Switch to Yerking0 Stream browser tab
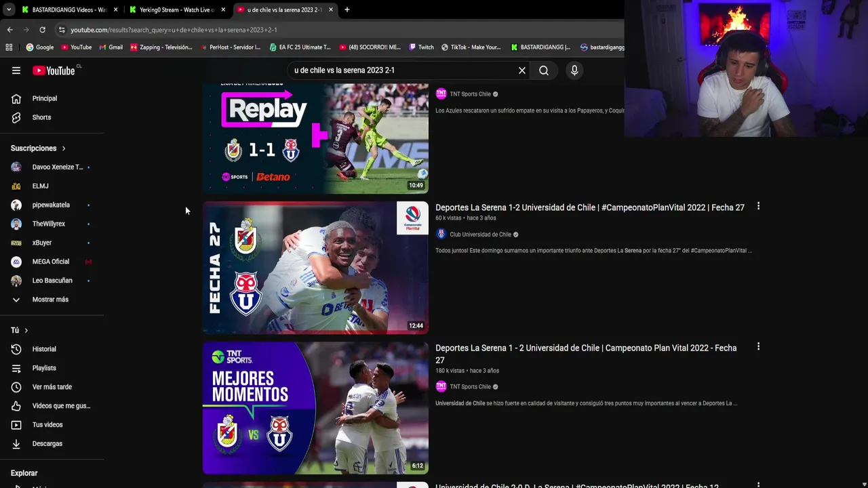Image resolution: width=868 pixels, height=488 pixels. pyautogui.click(x=176, y=9)
